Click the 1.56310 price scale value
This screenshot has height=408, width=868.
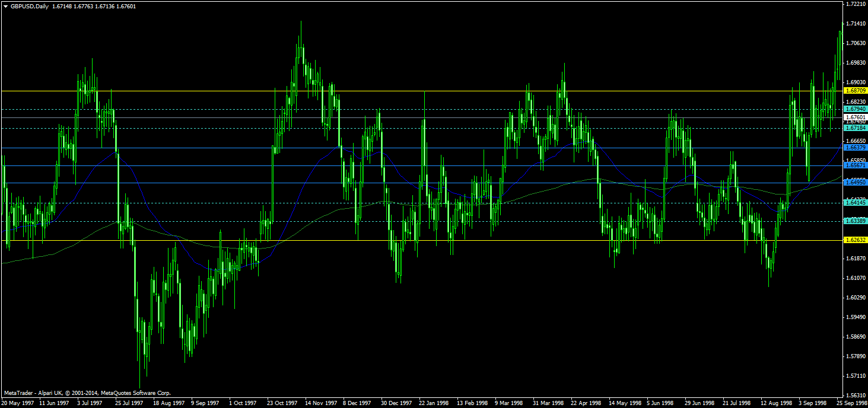[x=856, y=396]
